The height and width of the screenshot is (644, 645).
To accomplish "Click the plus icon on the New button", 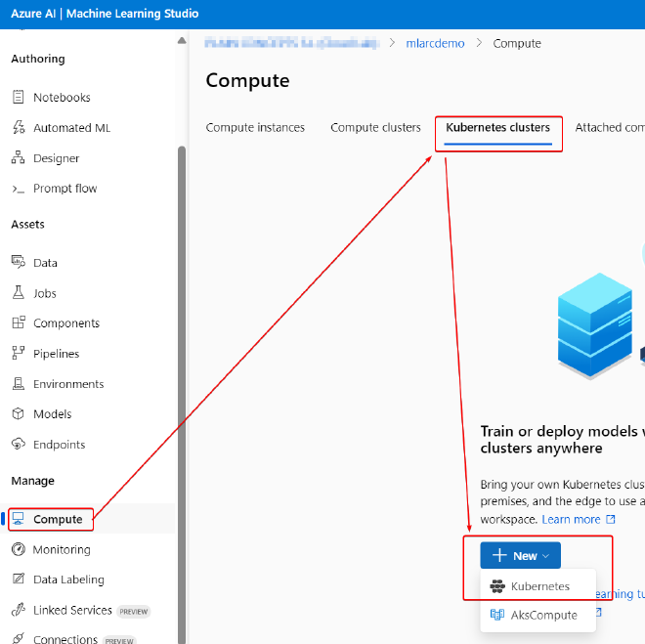I will (499, 555).
